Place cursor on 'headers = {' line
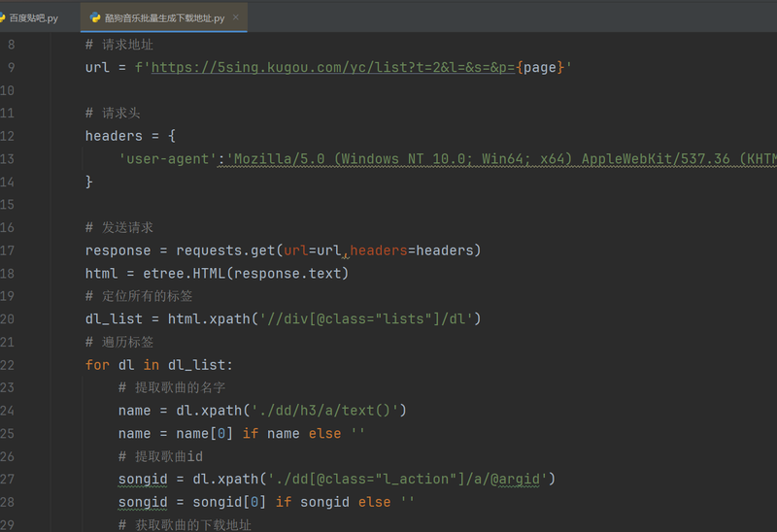Screen dimensions: 777x532 pos(130,136)
